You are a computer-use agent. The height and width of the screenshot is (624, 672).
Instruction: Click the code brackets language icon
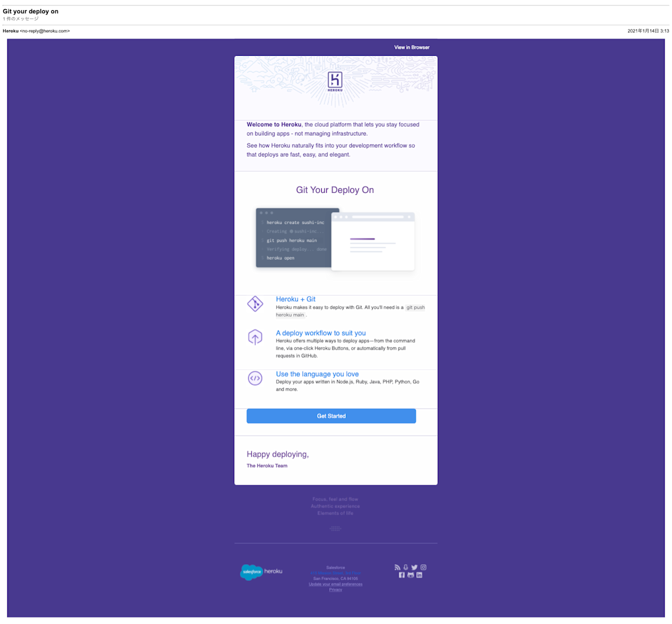click(255, 378)
